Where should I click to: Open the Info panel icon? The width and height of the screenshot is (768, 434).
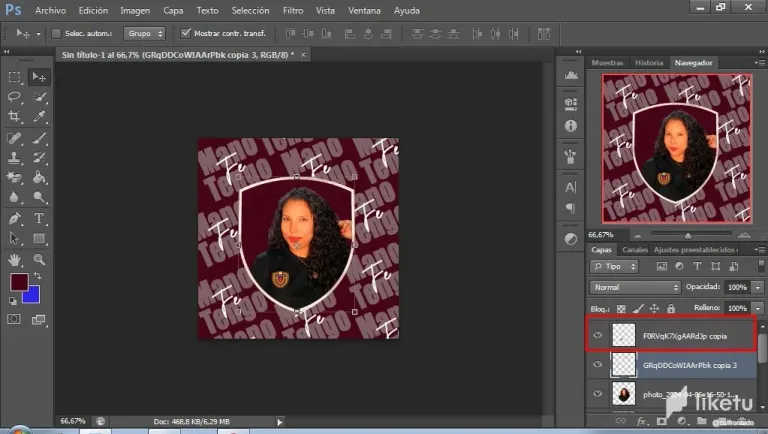571,126
